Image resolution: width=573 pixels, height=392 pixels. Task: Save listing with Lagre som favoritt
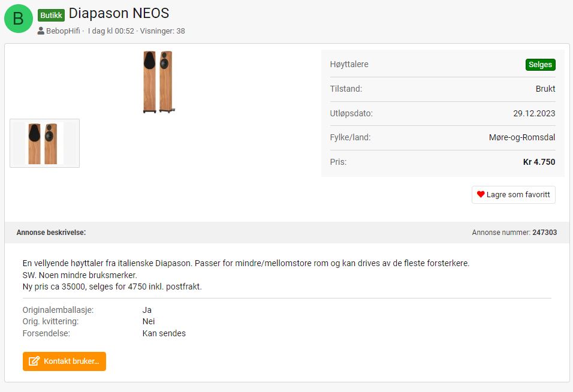pyautogui.click(x=514, y=195)
